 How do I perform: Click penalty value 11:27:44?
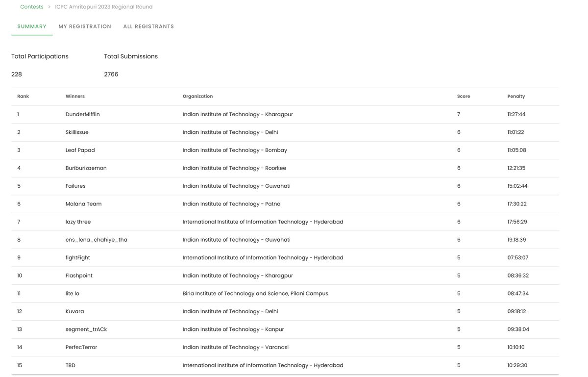tap(516, 114)
